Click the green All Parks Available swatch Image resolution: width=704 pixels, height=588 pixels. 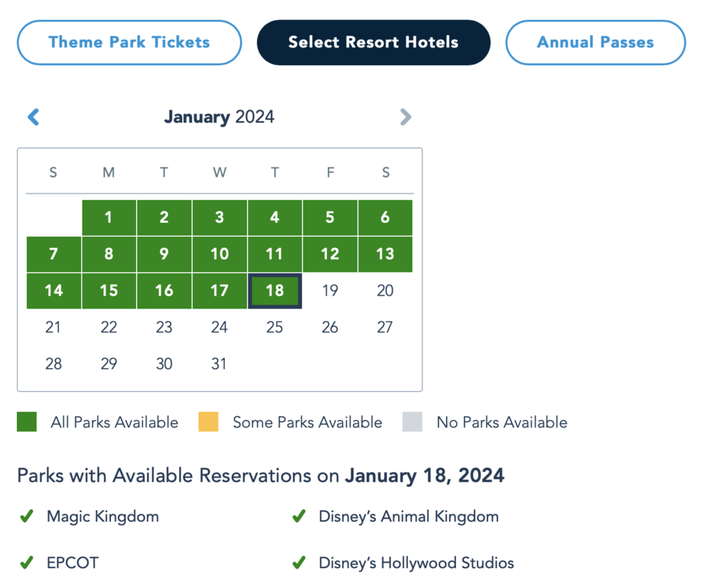pos(27,422)
